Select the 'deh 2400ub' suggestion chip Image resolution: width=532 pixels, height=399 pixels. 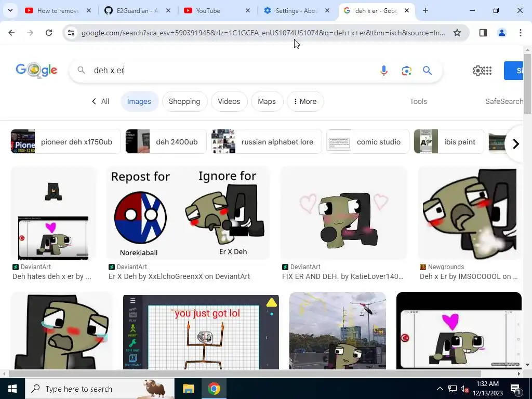click(x=166, y=141)
